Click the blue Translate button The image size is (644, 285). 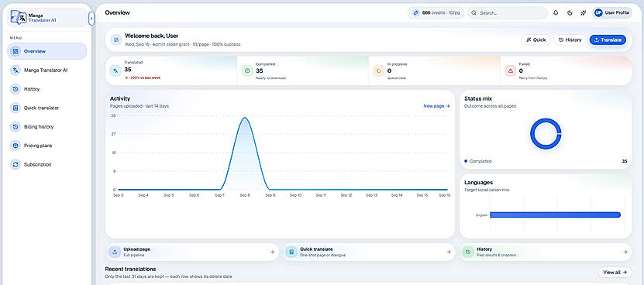coord(608,39)
